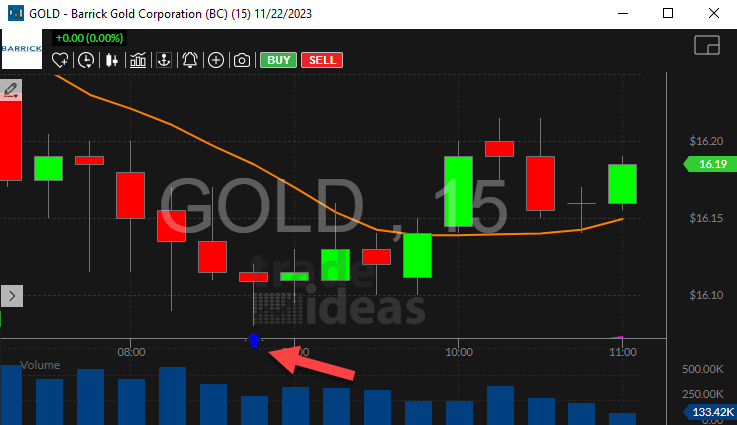The height and width of the screenshot is (425, 737).
Task: Click the blue up-arrow marker on time axis
Action: pos(254,340)
